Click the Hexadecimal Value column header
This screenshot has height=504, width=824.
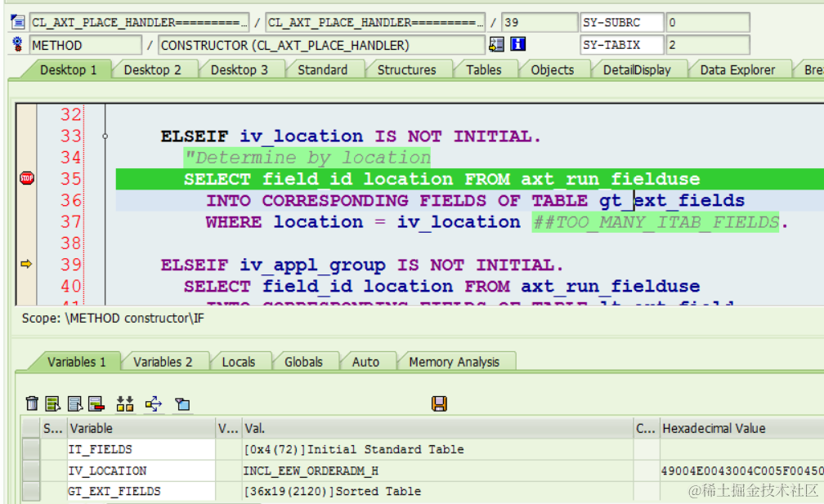(x=741, y=428)
